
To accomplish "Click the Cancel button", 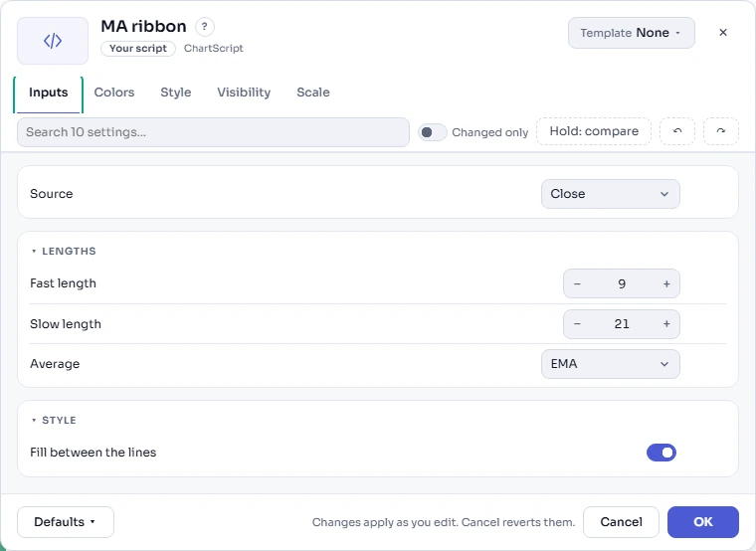I will pos(621,521).
